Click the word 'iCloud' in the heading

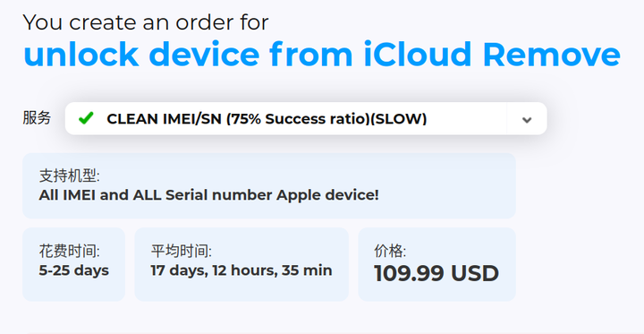coord(418,54)
